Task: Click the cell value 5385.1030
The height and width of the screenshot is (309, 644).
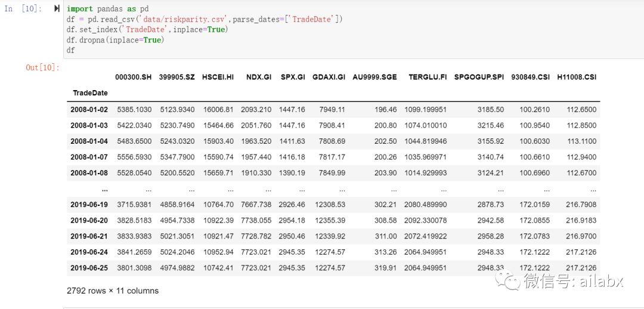Action: point(134,109)
